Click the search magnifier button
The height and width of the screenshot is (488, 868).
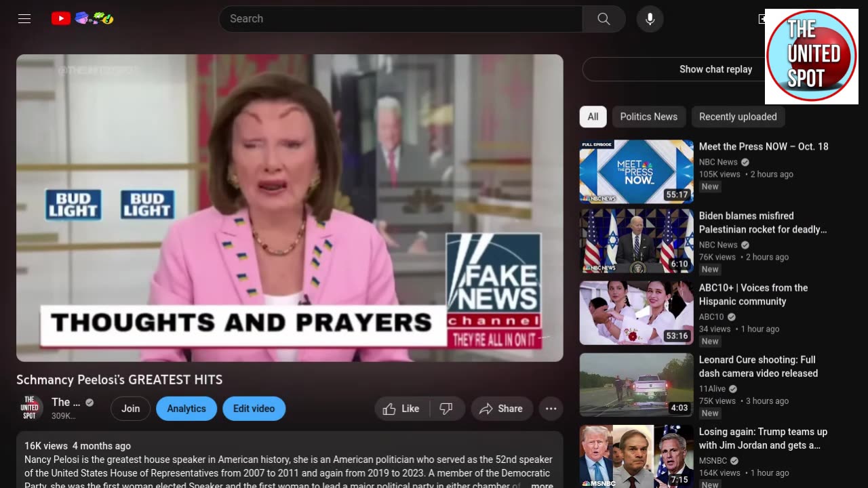(x=604, y=19)
